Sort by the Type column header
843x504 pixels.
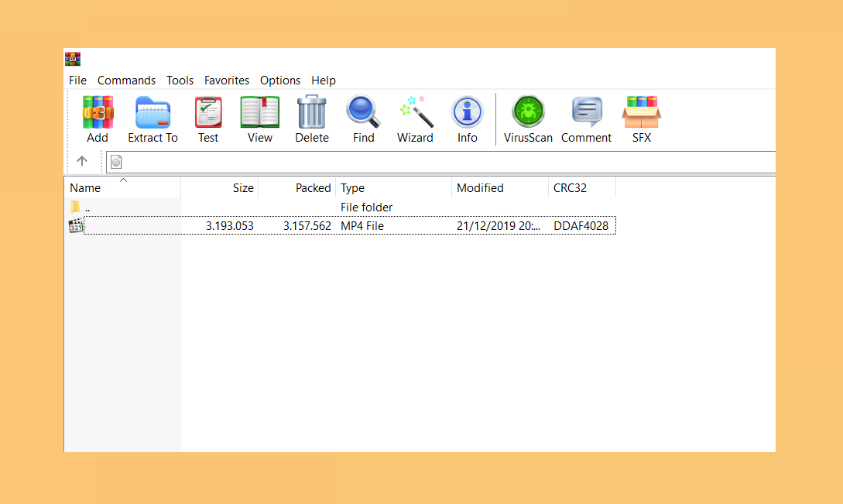tap(393, 187)
